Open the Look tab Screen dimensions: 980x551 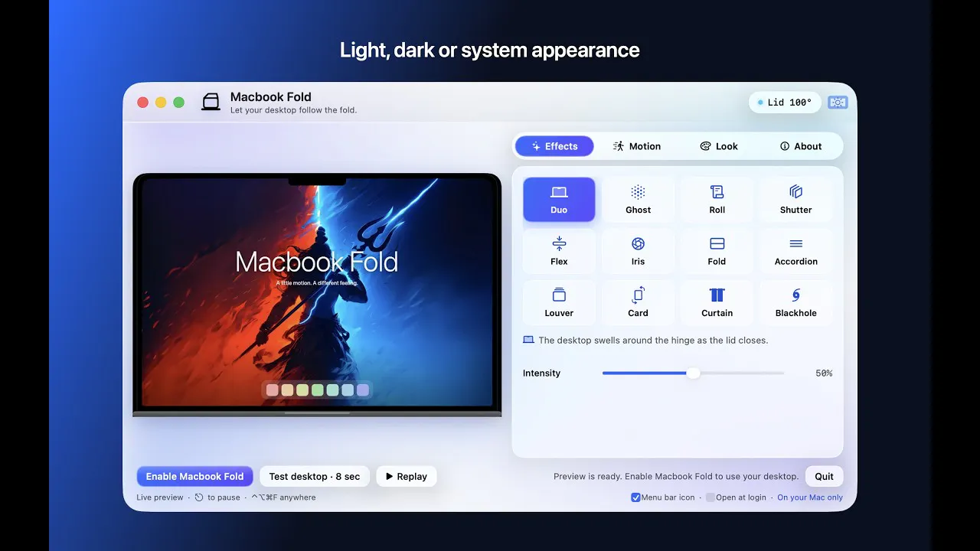[719, 146]
